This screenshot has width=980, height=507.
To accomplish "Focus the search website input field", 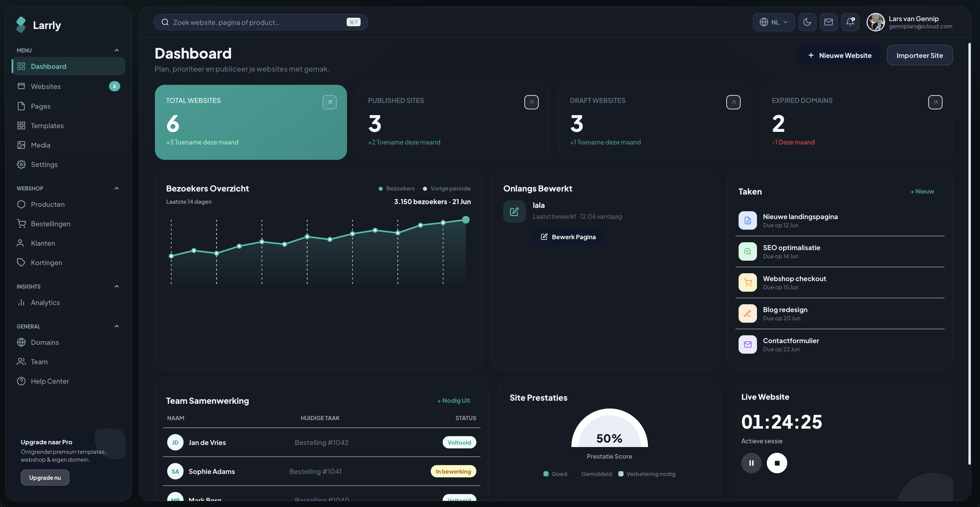I will tap(260, 22).
